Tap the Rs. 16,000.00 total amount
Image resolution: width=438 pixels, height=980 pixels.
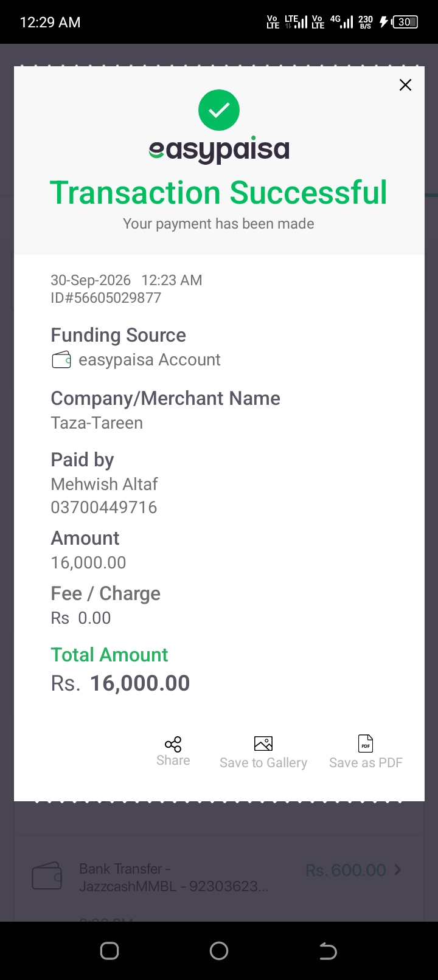(120, 683)
